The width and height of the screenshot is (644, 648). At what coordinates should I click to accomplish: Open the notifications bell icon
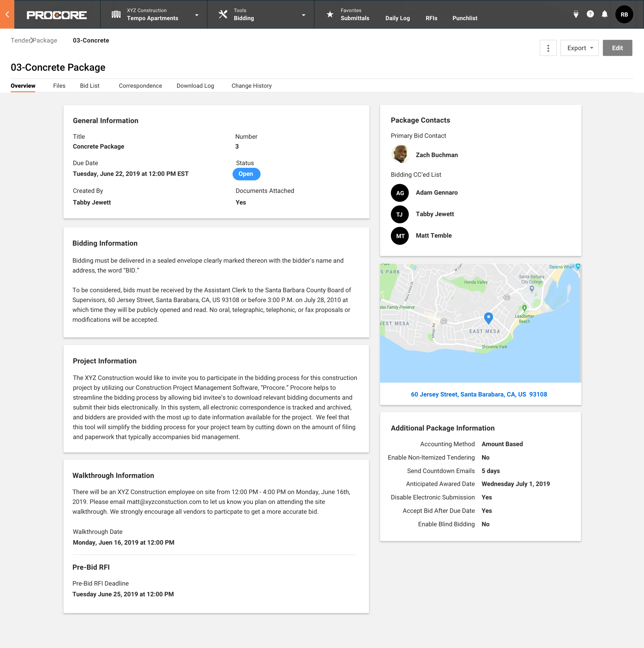tap(604, 14)
